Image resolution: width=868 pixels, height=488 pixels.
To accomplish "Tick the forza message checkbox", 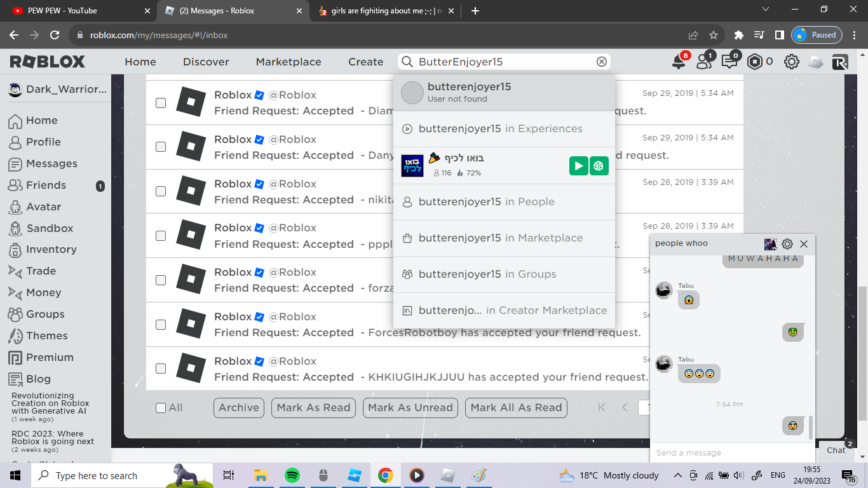I will (x=161, y=280).
